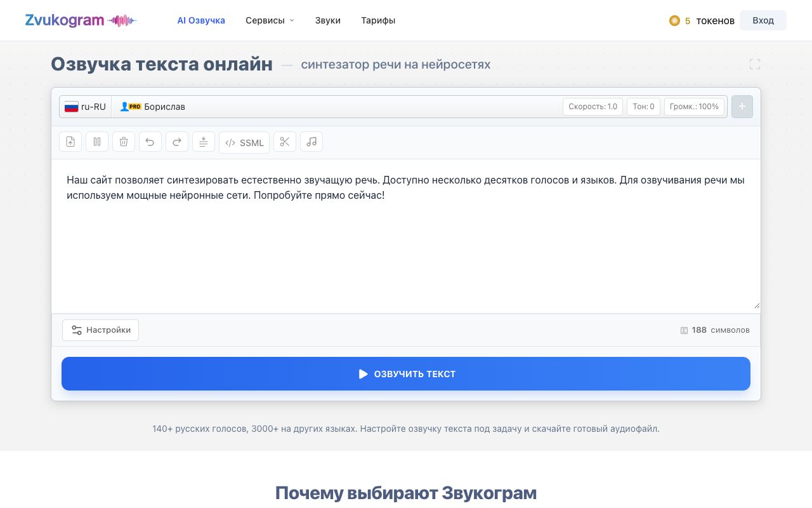Open the SSML tags button
Viewport: 812px width, 508px height.
[x=244, y=142]
